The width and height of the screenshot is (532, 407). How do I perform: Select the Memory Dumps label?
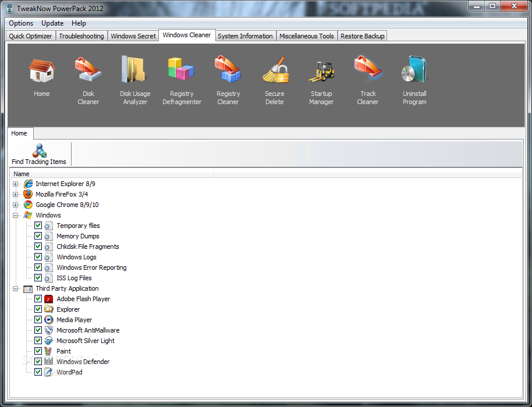coord(78,236)
